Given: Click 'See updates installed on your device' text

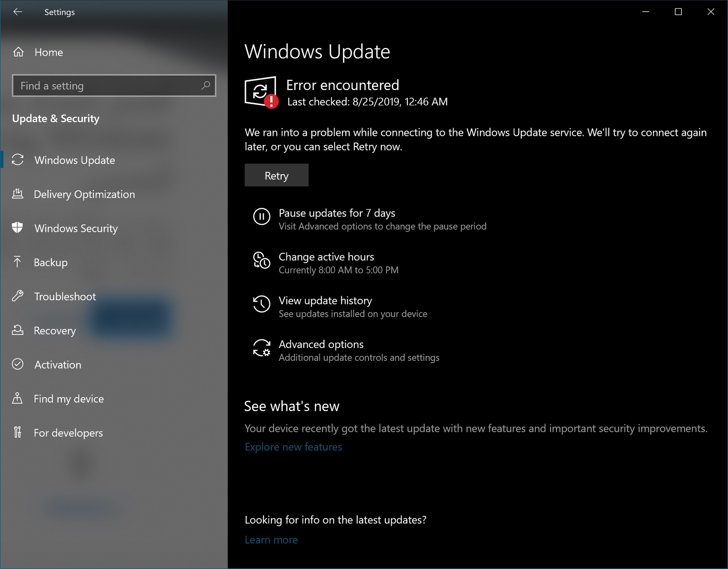Looking at the screenshot, I should [x=353, y=314].
